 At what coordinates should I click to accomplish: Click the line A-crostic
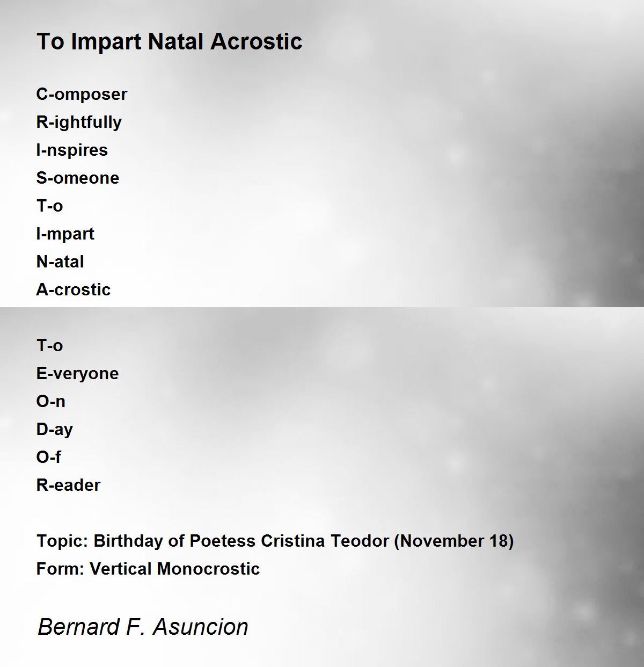click(x=74, y=289)
